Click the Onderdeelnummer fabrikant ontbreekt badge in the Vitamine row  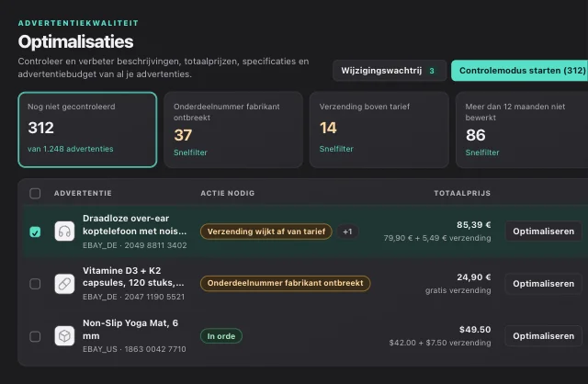286,283
